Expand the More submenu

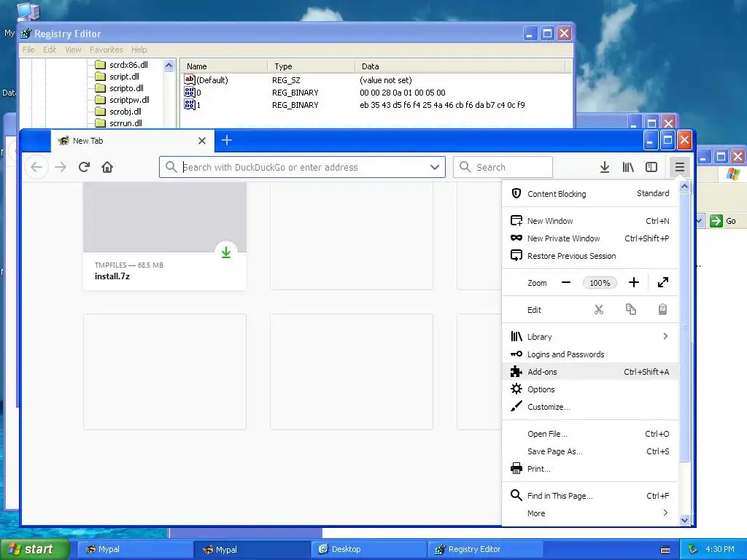click(589, 513)
